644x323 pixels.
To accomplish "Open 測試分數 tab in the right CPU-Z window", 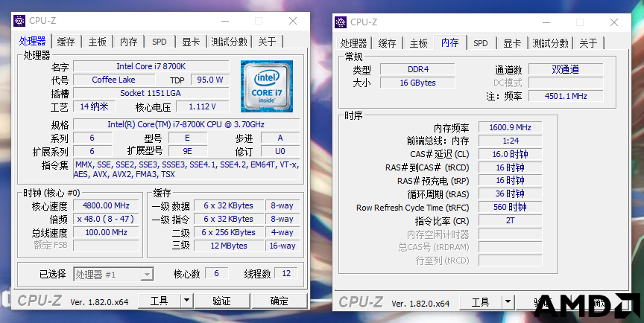I will coord(550,43).
